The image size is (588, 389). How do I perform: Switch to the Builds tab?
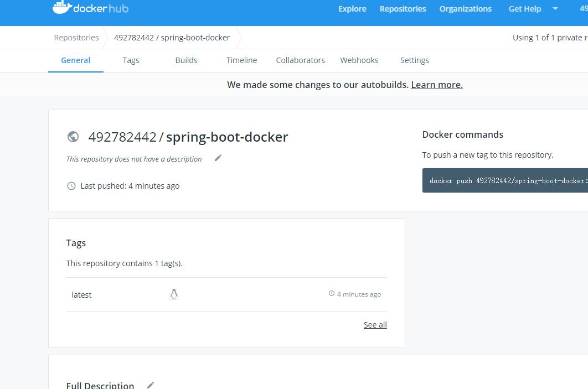click(187, 60)
